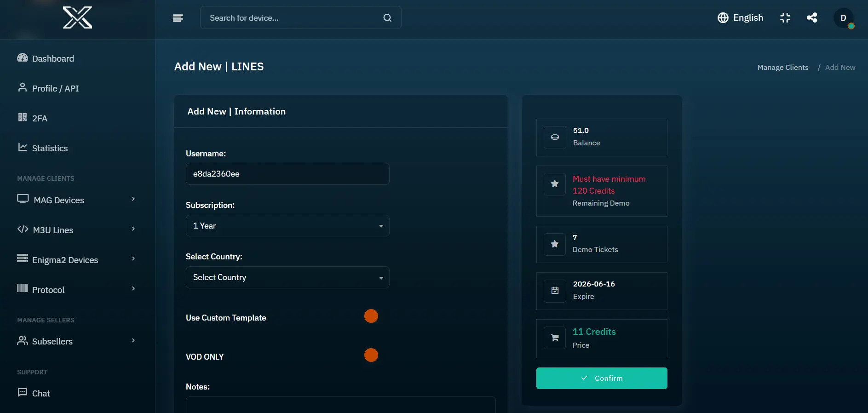Click the Subsellers users icon

click(23, 340)
